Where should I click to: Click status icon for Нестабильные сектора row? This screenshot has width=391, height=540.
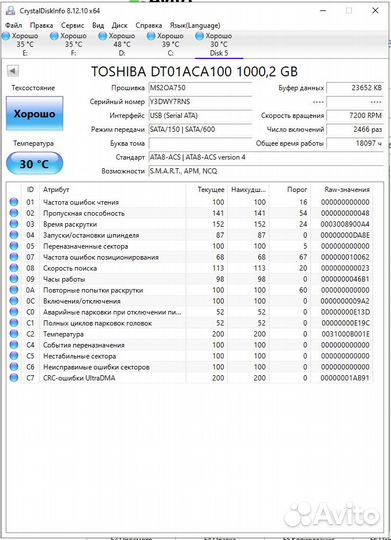click(14, 356)
